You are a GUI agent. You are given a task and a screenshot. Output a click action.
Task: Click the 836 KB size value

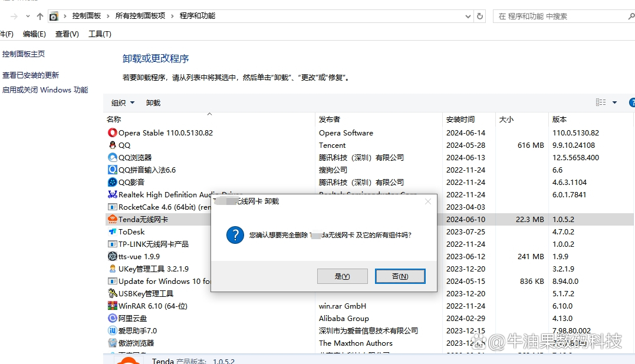(532, 281)
